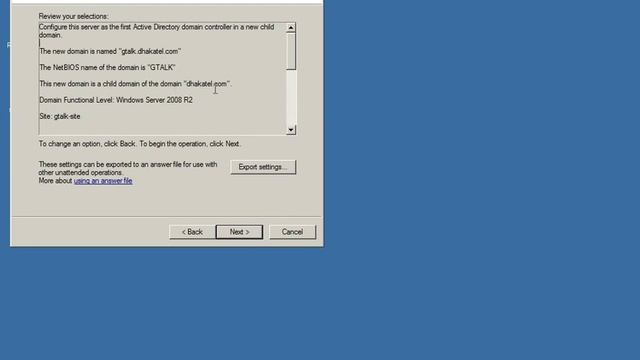Click the review selections scrollbar thumb

[291, 51]
